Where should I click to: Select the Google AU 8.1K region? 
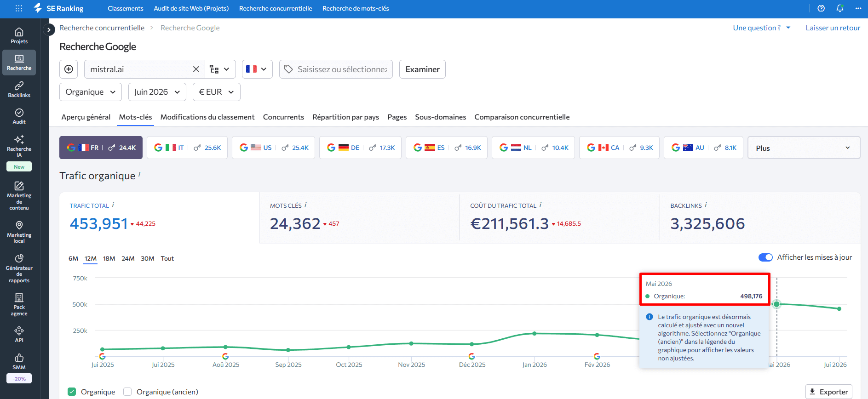(x=703, y=148)
